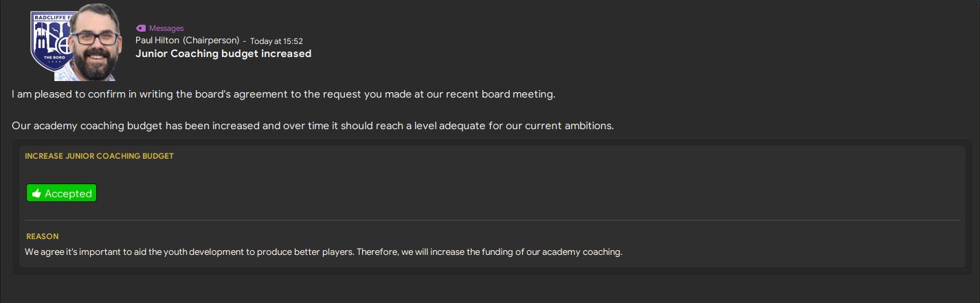Click the thumbs-up icon on Accepted

tap(37, 194)
